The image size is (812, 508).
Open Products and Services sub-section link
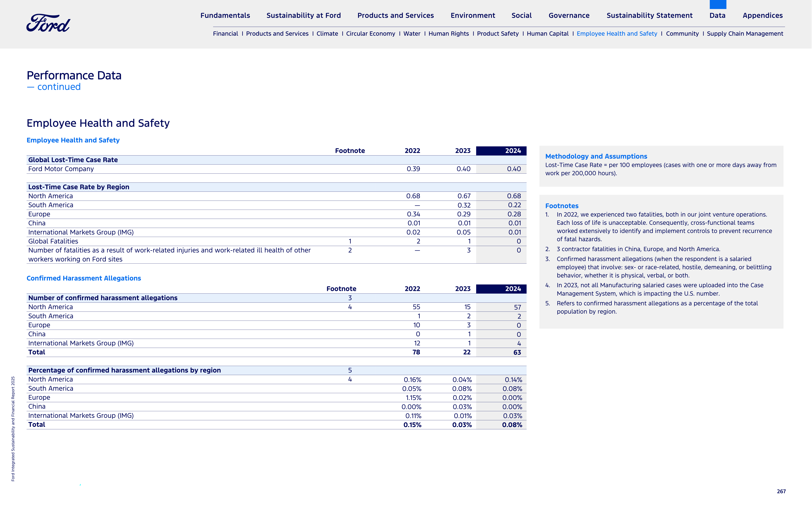coord(277,34)
